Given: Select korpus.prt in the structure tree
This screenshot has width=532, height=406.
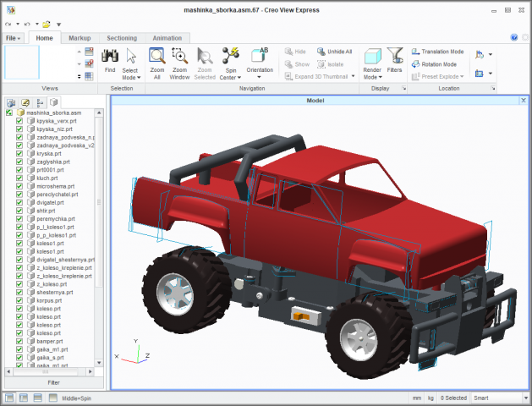Looking at the screenshot, I should click(x=49, y=300).
